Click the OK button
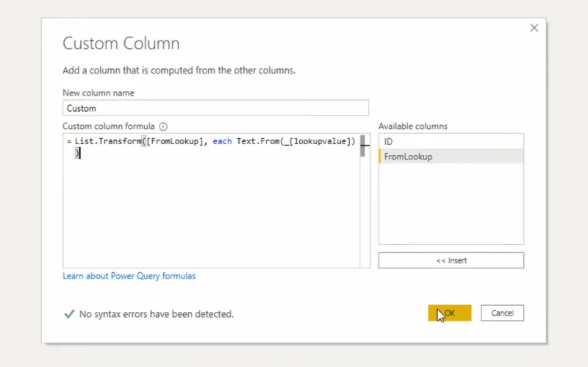The image size is (588, 367). 450,313
